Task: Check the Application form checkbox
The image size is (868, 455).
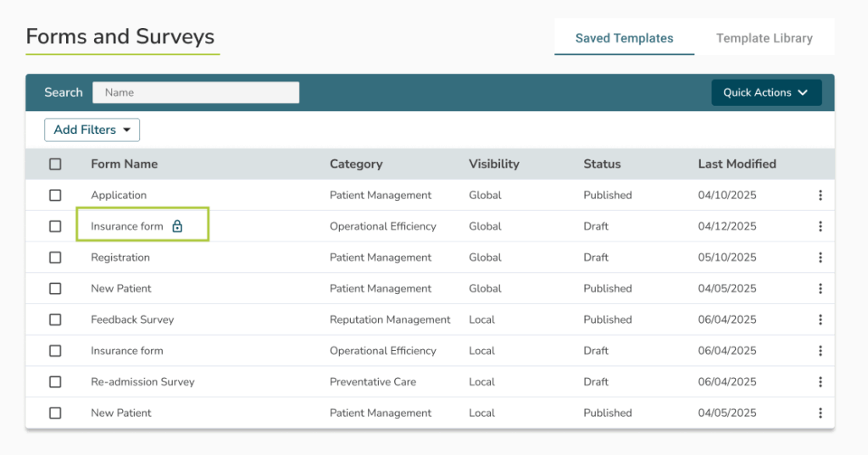Action: tap(55, 196)
